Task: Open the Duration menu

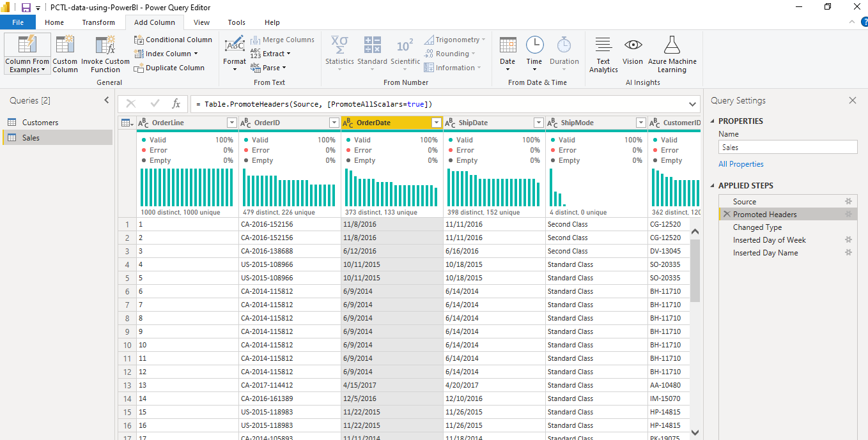Action: 564,54
